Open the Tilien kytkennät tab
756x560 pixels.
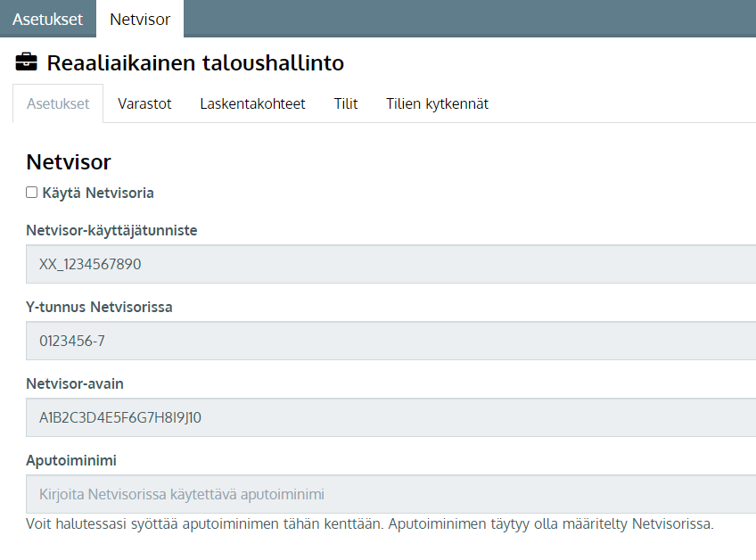pos(438,103)
